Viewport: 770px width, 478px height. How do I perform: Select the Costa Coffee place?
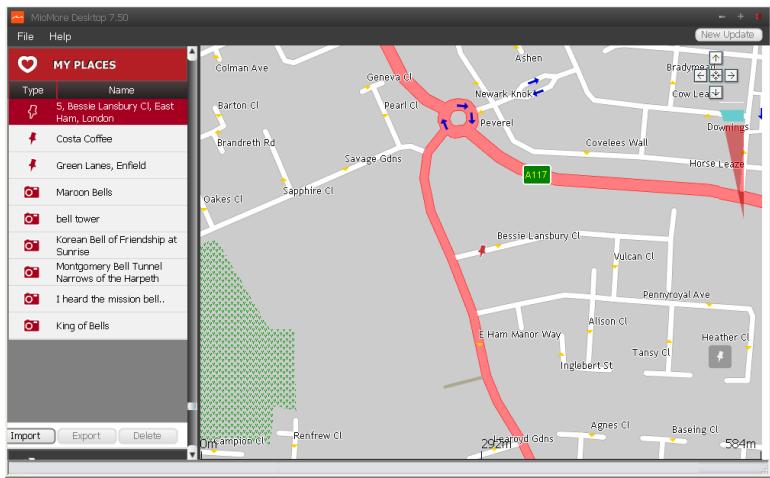click(x=98, y=139)
